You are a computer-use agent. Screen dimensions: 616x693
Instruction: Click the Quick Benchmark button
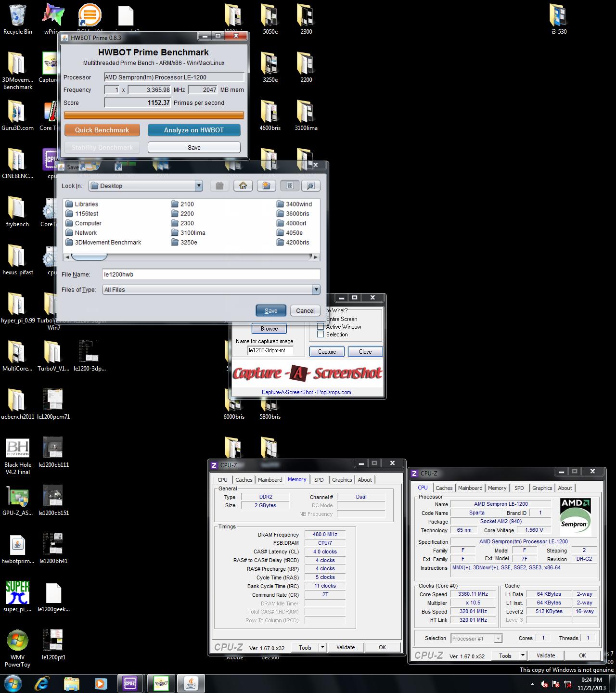(x=102, y=130)
